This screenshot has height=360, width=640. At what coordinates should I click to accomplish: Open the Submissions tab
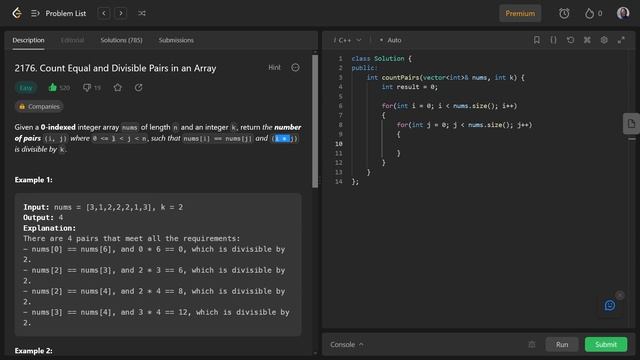tap(176, 40)
